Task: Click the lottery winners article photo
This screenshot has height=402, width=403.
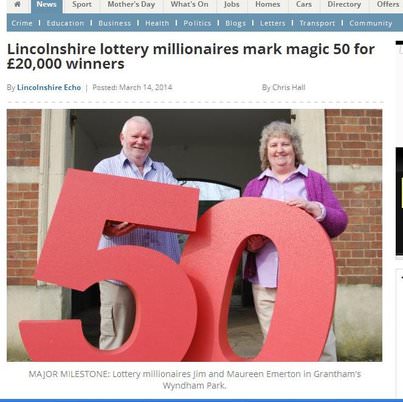Action: tap(195, 235)
